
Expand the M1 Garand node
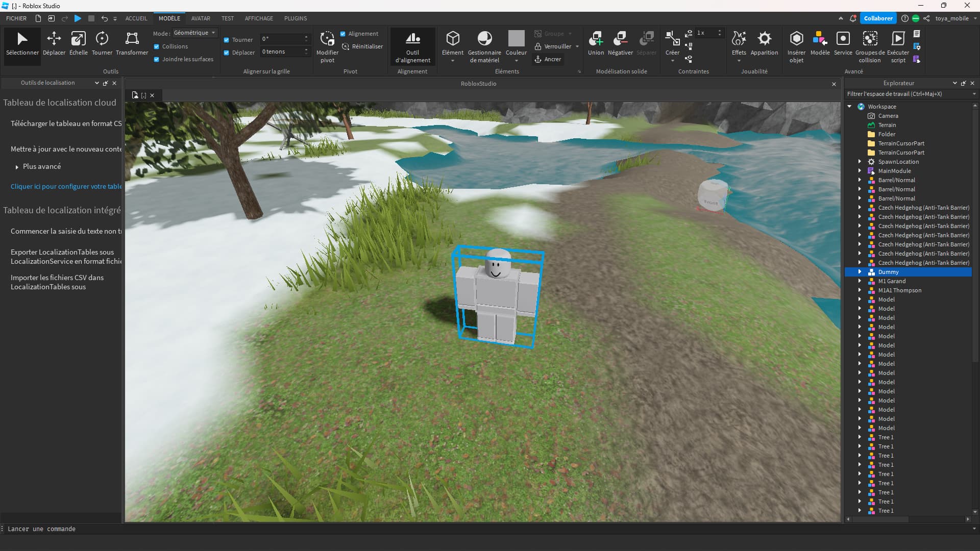point(860,281)
